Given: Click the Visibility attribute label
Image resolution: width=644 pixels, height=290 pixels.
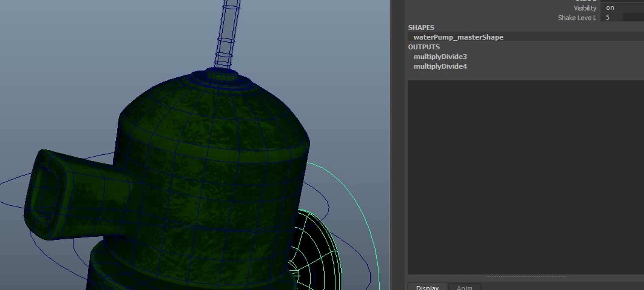Looking at the screenshot, I should [585, 8].
